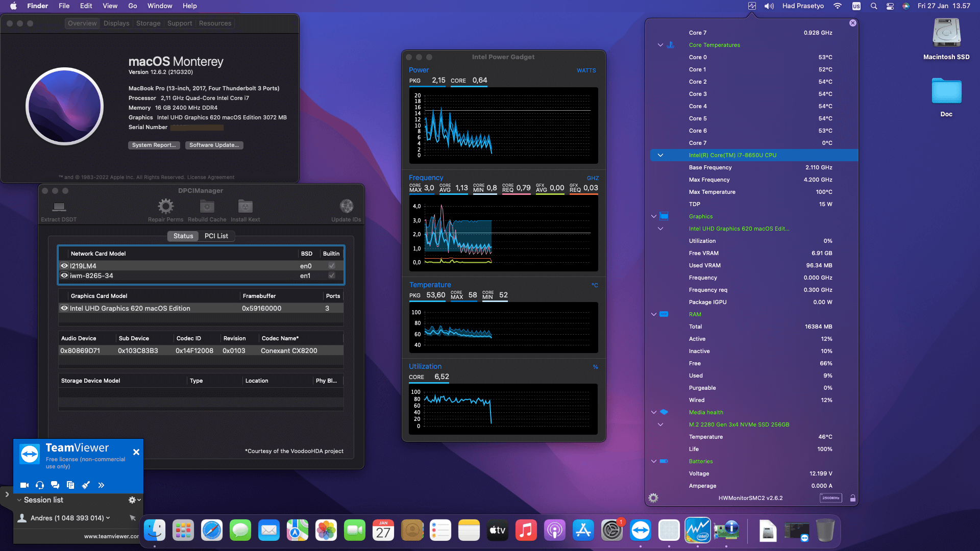This screenshot has height=551, width=980.
Task: Collapse the Media health group
Action: 654,412
